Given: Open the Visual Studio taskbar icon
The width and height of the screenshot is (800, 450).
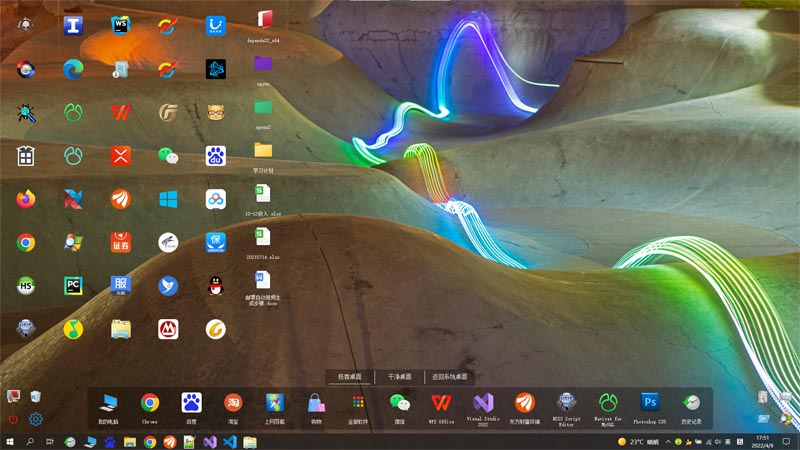Looking at the screenshot, I should [210, 442].
